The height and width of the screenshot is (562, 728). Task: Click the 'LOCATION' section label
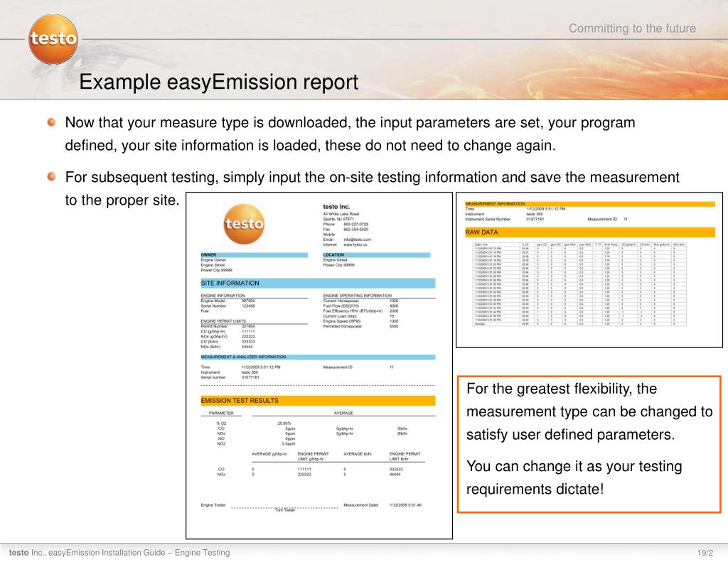click(x=333, y=255)
